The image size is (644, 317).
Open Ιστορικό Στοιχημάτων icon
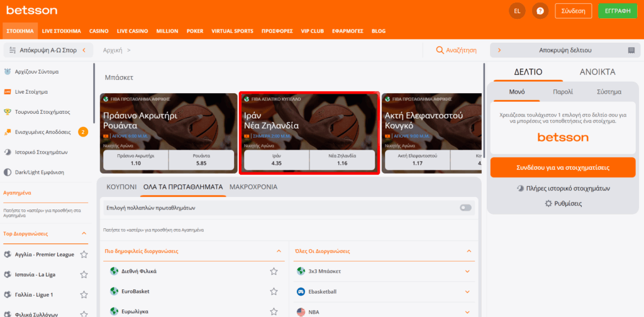tap(8, 152)
